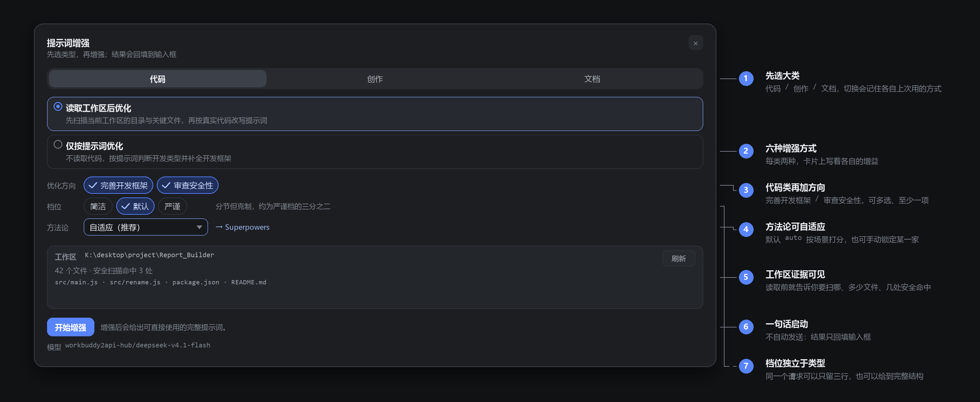The width and height of the screenshot is (980, 402).
Task: Click the 不读取代码，按提示词判断 description text
Action: (148, 159)
